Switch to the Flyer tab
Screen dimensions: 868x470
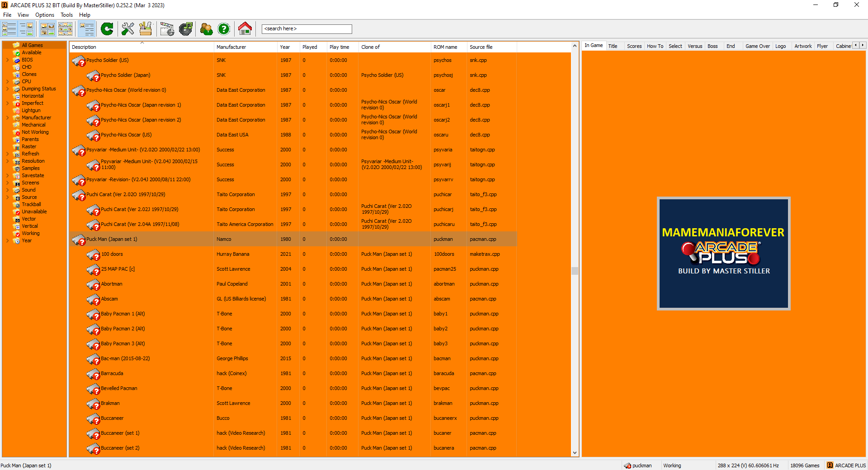point(822,46)
